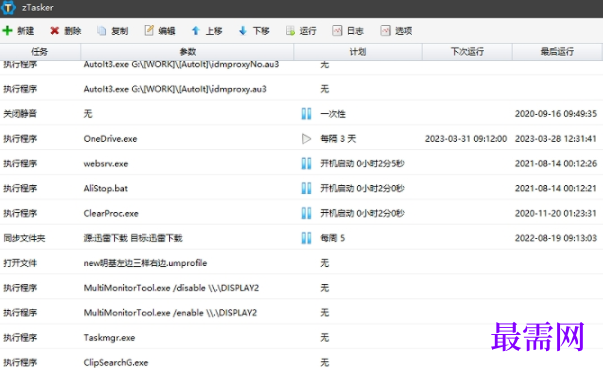Toggle pause icon on websrv.exe row

(306, 163)
